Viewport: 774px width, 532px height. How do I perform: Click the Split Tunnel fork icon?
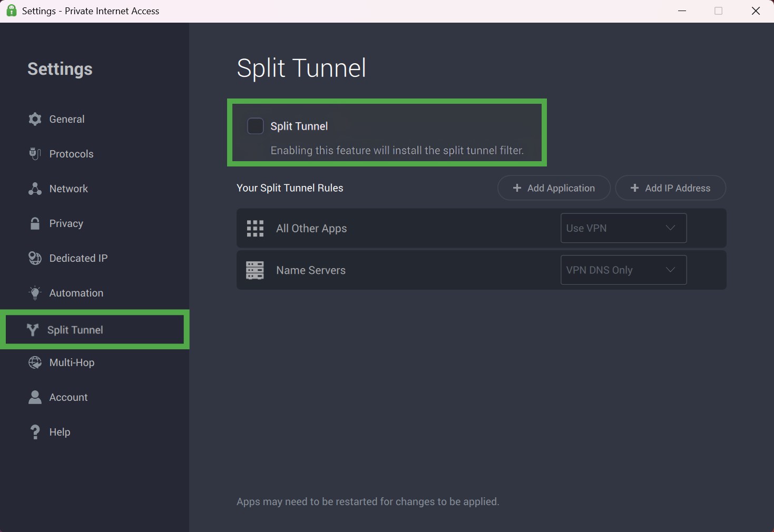[x=33, y=330]
